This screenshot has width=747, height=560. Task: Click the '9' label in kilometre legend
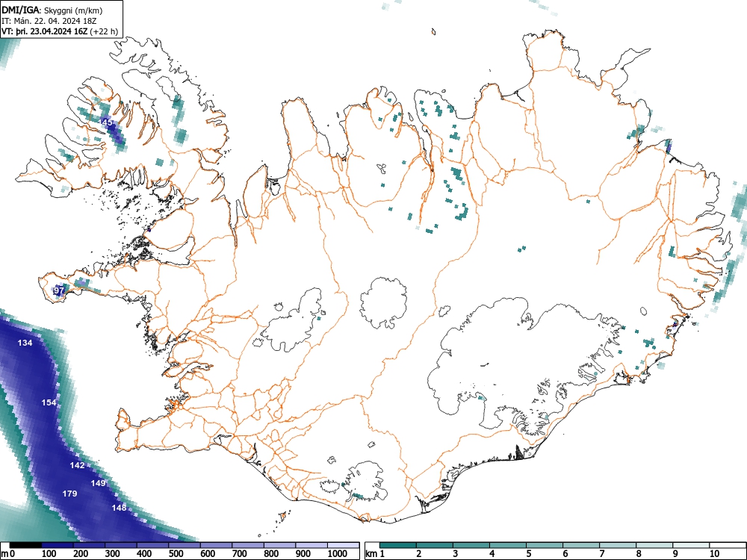coord(675,554)
